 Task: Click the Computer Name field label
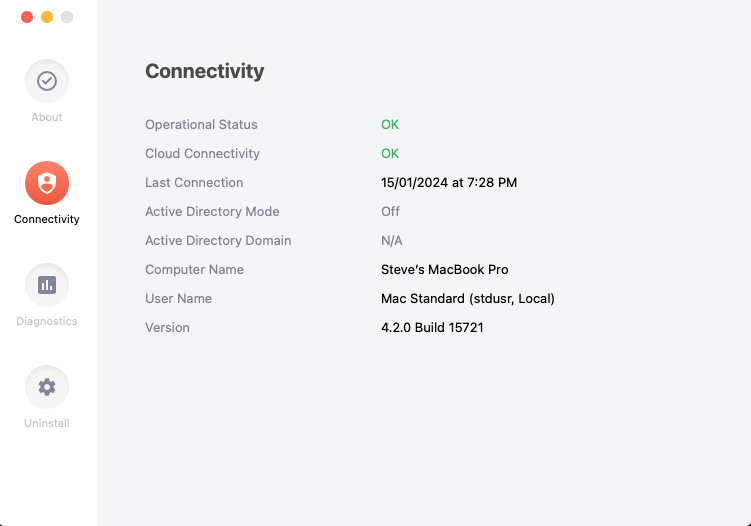pyautogui.click(x=194, y=270)
